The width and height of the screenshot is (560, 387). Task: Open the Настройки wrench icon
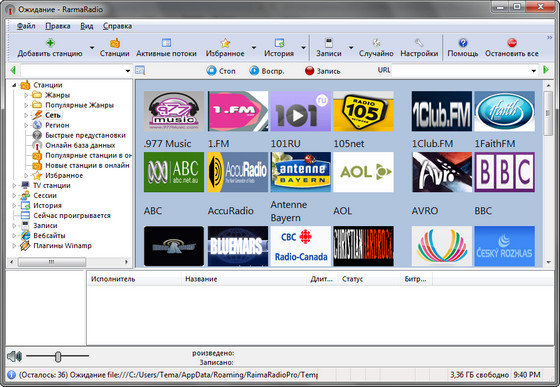click(x=419, y=43)
